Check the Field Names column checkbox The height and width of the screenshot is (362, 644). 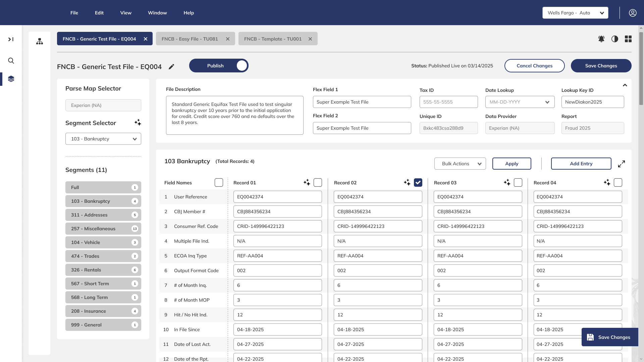tap(219, 182)
